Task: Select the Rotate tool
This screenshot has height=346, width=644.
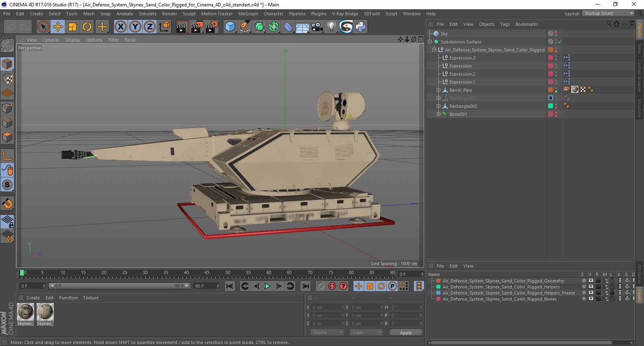Action: pos(87,27)
